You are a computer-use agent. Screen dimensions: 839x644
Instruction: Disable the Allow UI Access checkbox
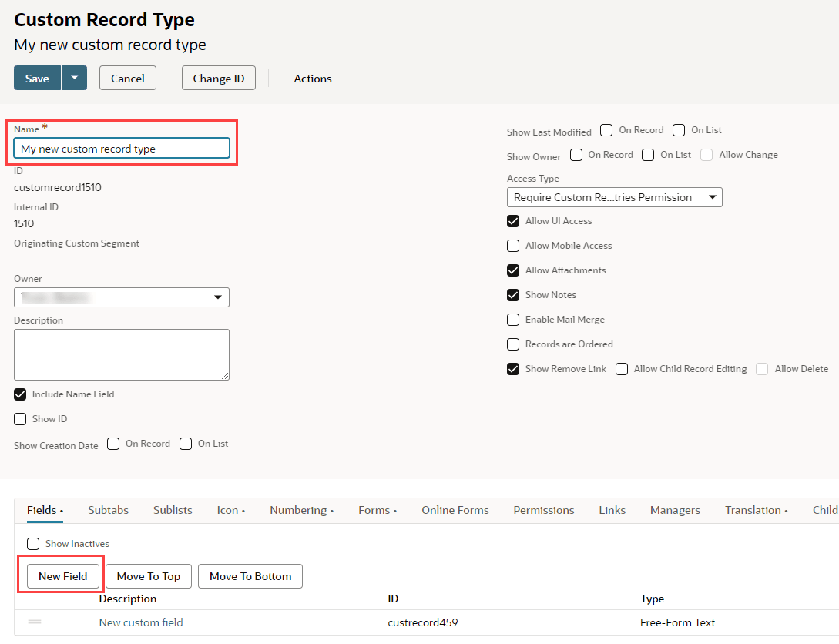tap(513, 221)
